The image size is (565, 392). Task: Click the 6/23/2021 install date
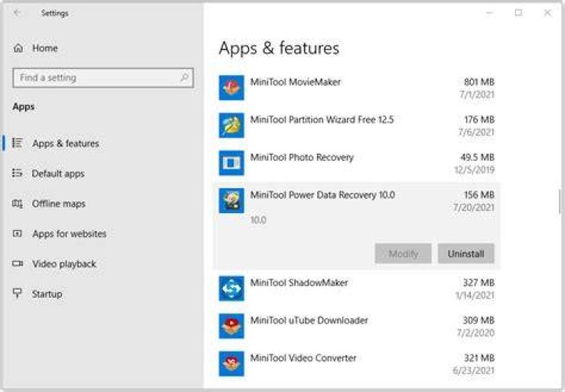tap(474, 370)
